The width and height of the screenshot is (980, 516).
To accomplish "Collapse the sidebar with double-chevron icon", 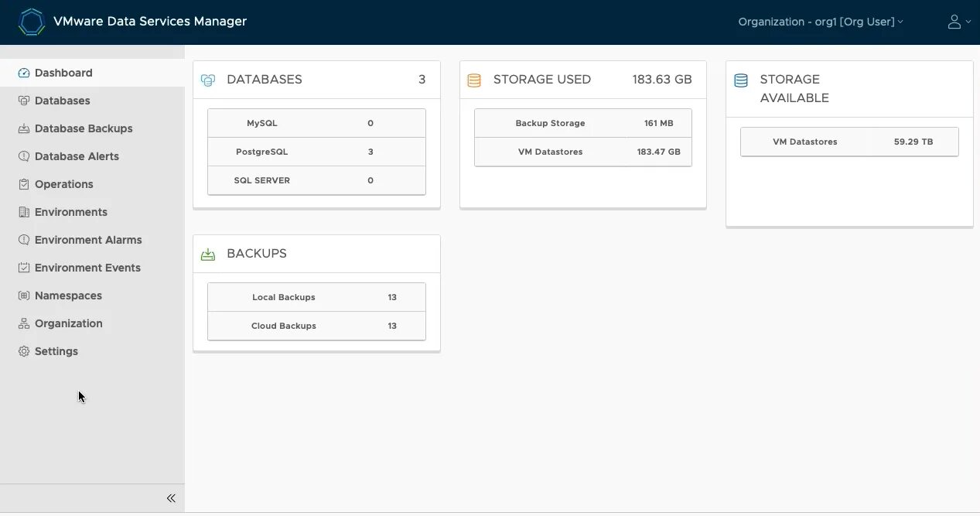I will tap(171, 498).
